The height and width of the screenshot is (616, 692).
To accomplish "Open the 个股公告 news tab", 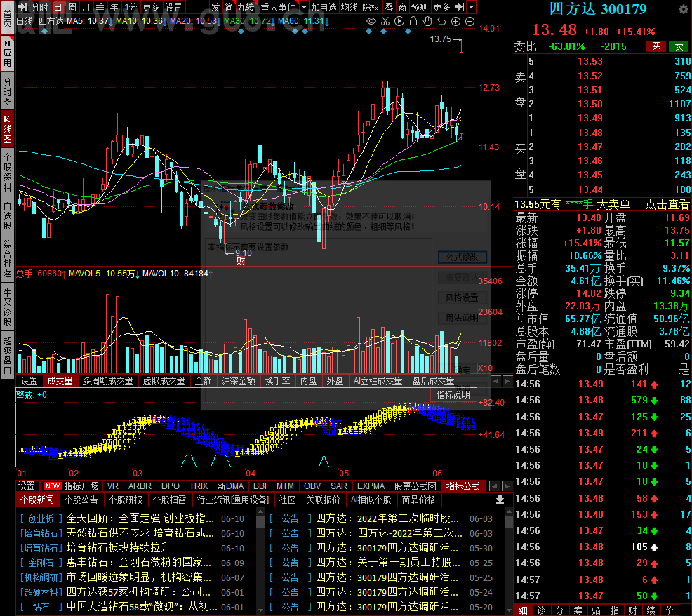I will tap(81, 500).
